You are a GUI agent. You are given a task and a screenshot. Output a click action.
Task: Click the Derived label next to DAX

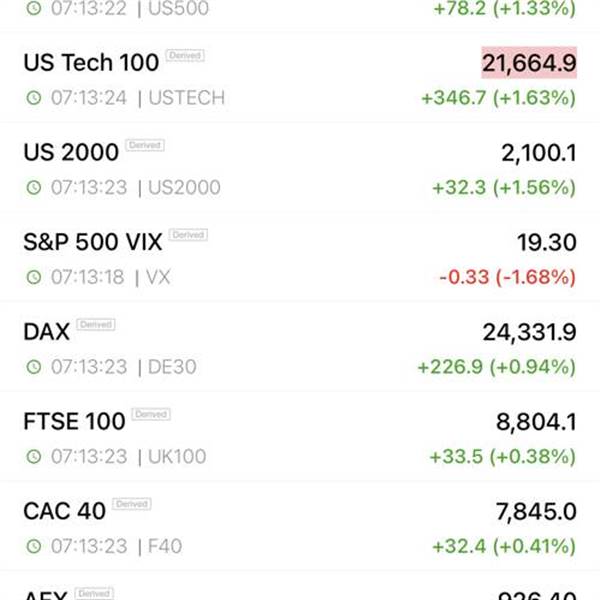point(96,324)
